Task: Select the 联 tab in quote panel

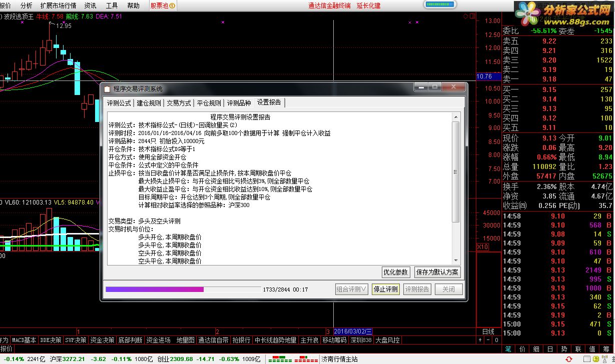Action: [x=578, y=349]
